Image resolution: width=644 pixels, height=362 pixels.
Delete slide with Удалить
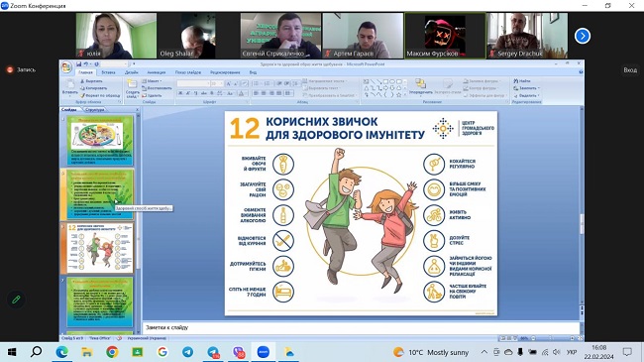[x=152, y=95]
